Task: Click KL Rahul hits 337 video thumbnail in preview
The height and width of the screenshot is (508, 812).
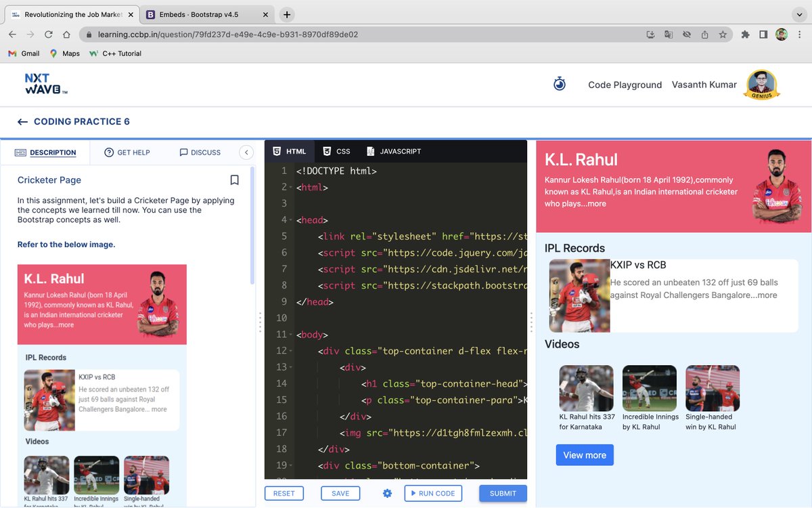Action: [586, 388]
